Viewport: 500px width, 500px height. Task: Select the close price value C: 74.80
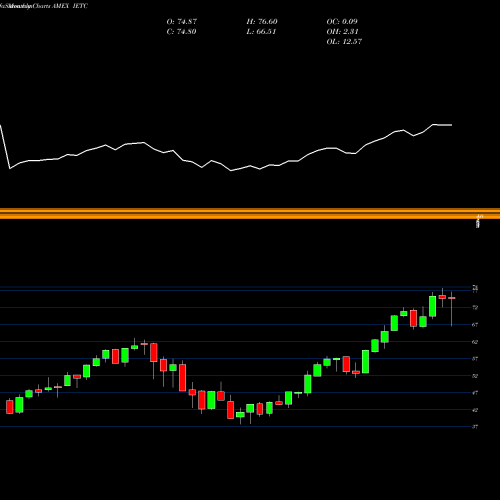point(181,32)
